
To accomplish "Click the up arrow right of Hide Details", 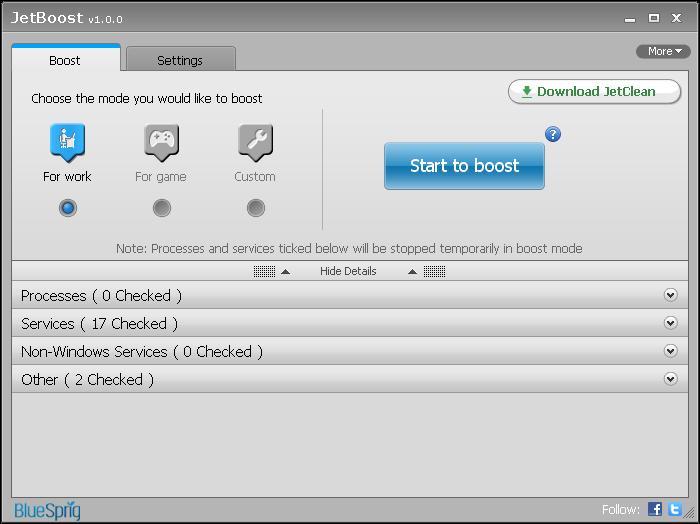I will (x=412, y=272).
